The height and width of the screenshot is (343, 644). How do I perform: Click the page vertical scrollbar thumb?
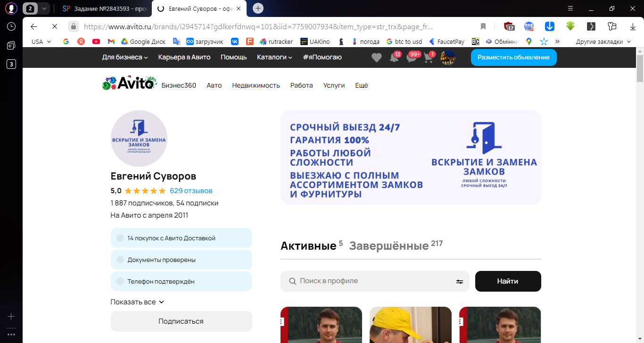coord(640,69)
